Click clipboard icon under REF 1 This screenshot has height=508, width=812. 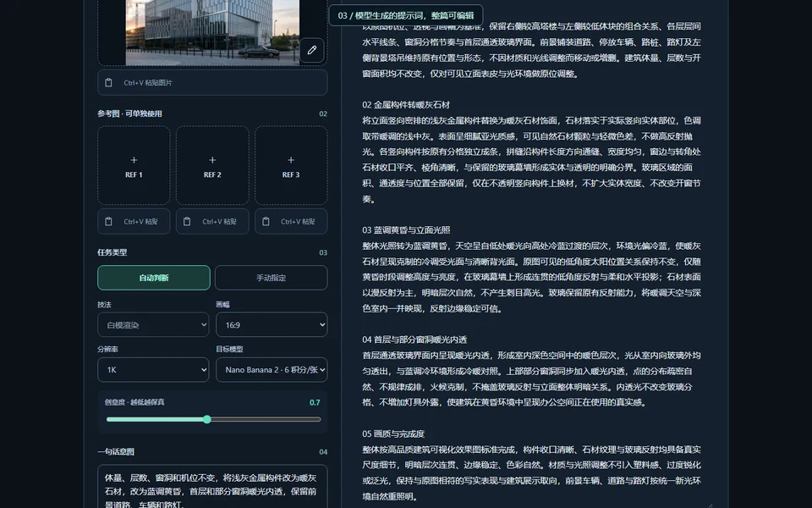click(x=109, y=221)
